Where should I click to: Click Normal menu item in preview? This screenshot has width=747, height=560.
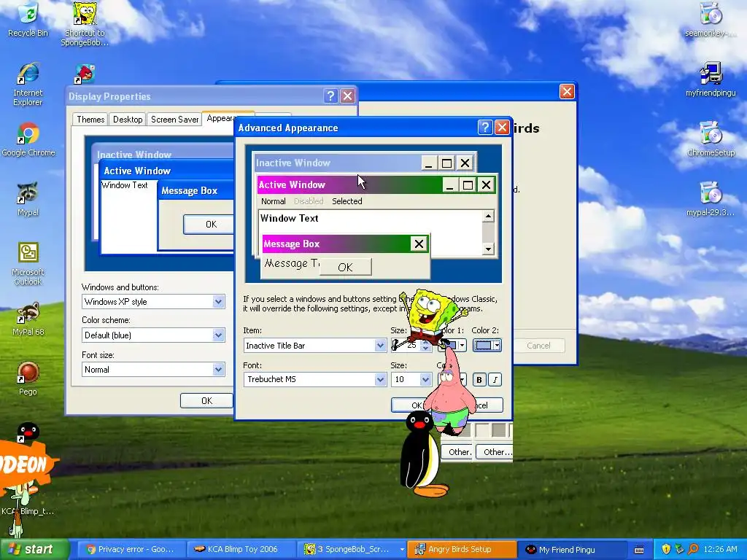273,201
